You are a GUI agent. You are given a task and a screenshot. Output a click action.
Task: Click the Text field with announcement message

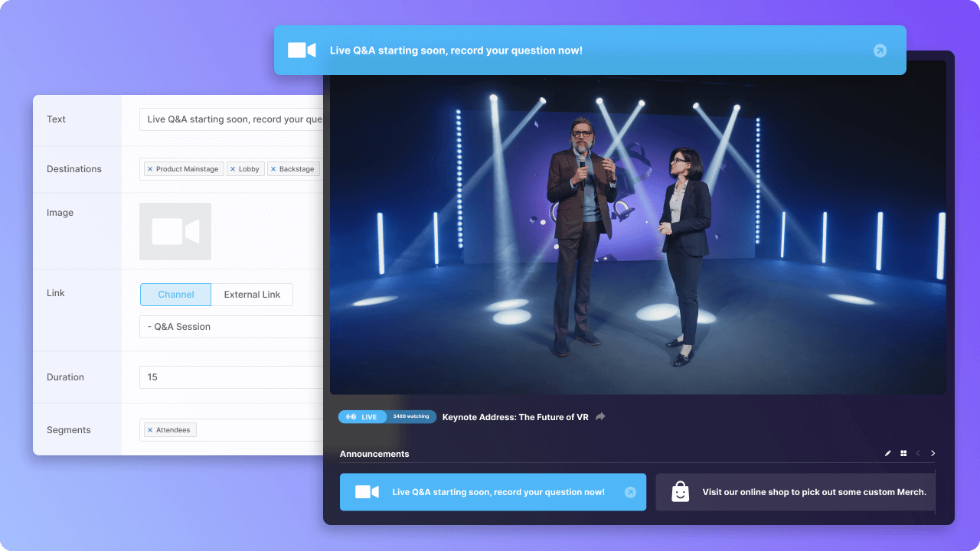click(x=231, y=119)
